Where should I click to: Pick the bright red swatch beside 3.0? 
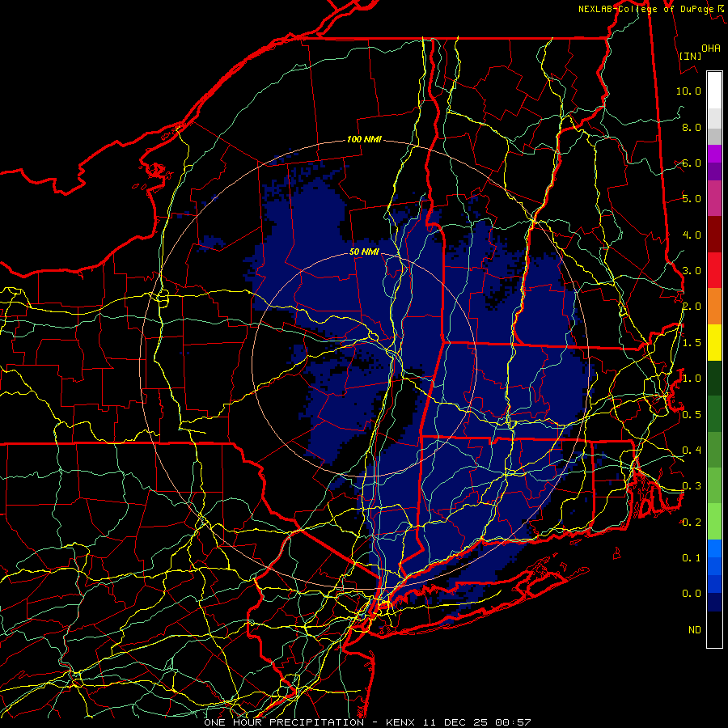click(714, 270)
